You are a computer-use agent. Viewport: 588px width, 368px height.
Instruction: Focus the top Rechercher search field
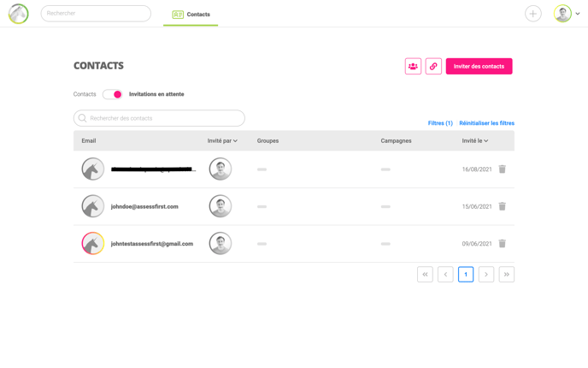96,14
